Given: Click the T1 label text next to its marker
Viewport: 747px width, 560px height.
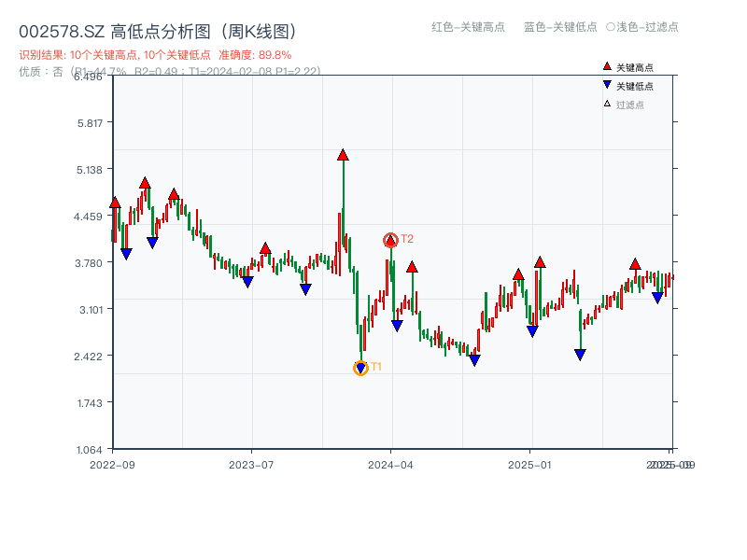Looking at the screenshot, I should [376, 367].
